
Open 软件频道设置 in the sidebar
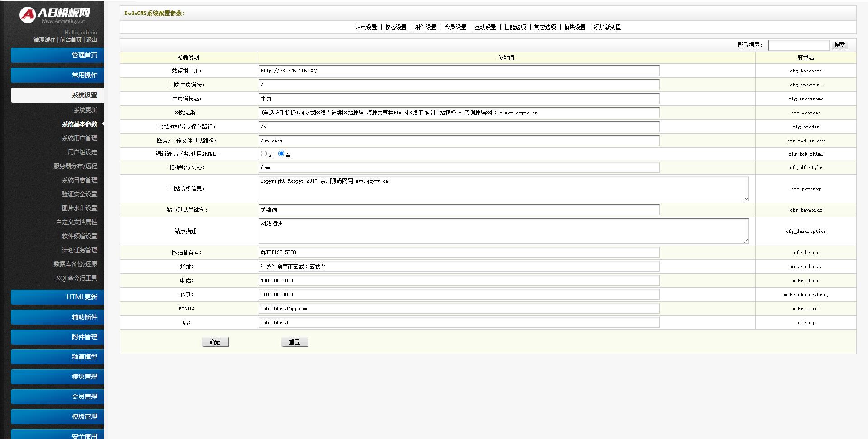point(80,236)
